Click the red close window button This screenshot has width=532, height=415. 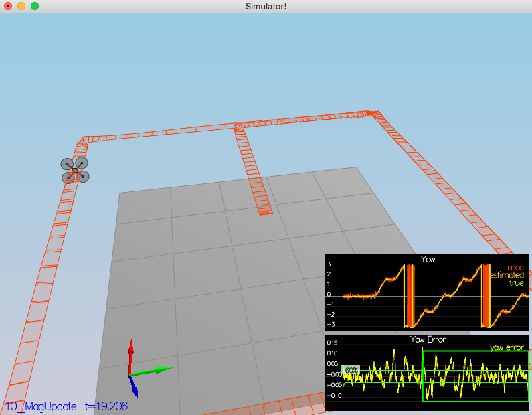pyautogui.click(x=8, y=6)
